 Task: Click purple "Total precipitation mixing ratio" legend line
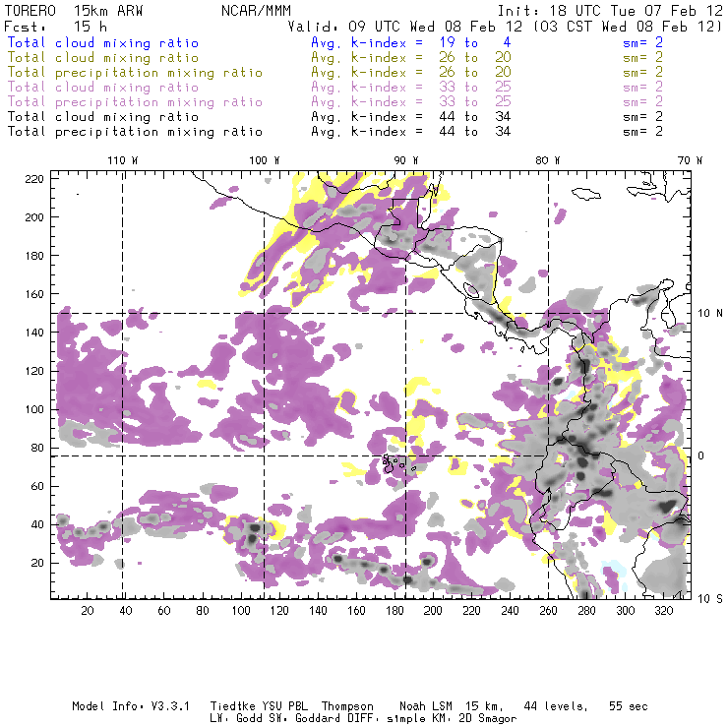click(x=135, y=102)
